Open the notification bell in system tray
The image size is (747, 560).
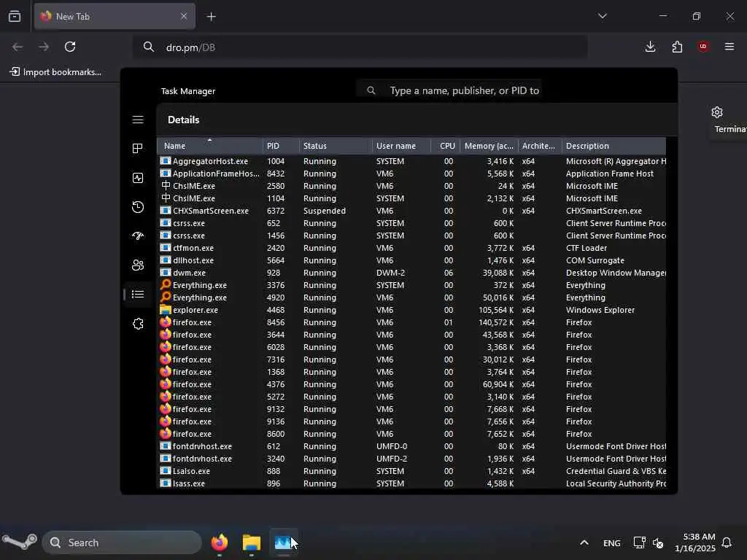coord(727,542)
